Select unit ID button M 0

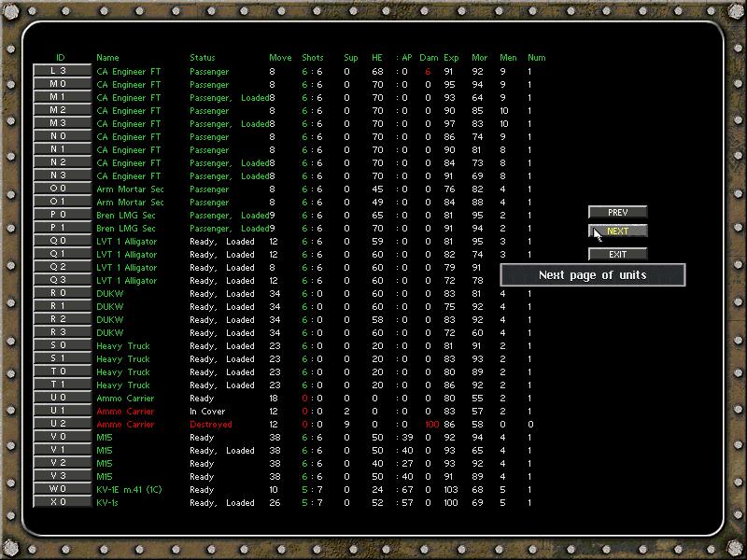(62, 84)
